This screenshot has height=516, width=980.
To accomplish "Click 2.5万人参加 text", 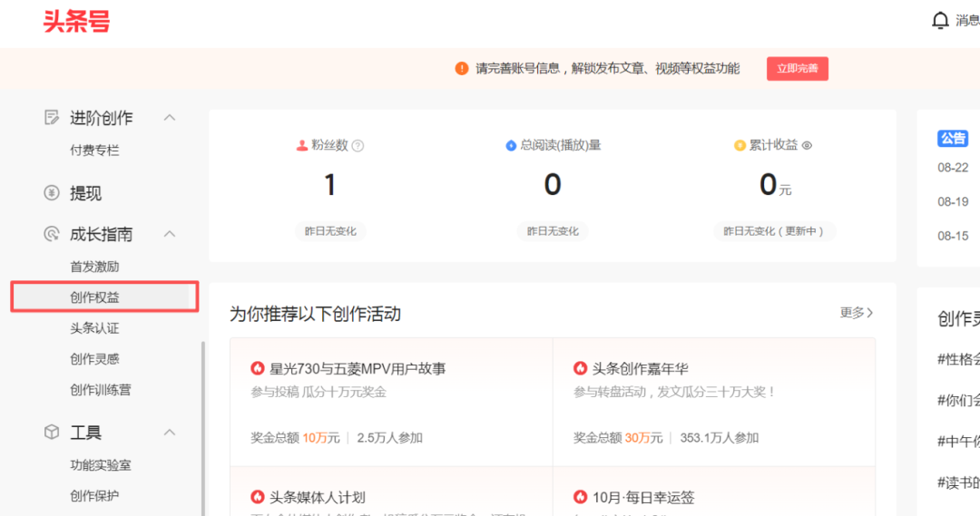I will [390, 438].
